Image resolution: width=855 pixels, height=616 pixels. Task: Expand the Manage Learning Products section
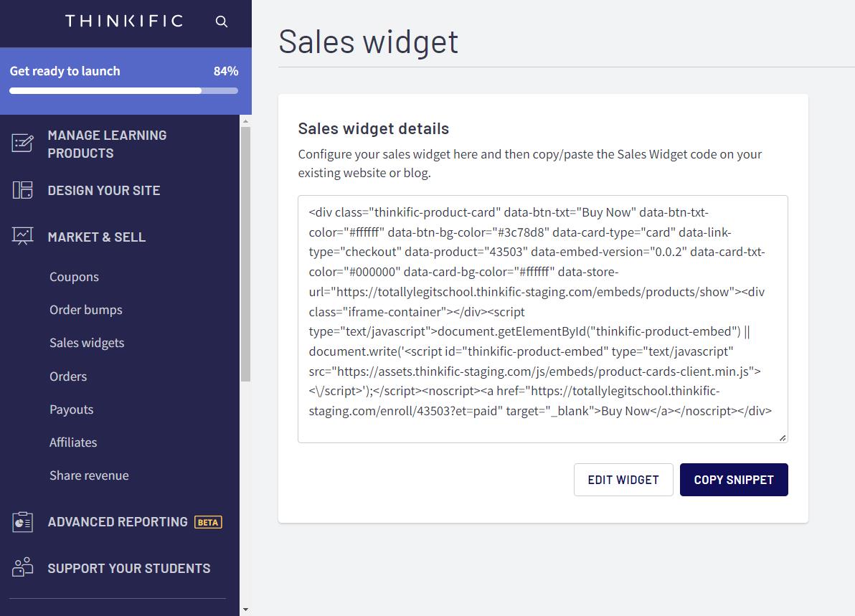point(107,144)
